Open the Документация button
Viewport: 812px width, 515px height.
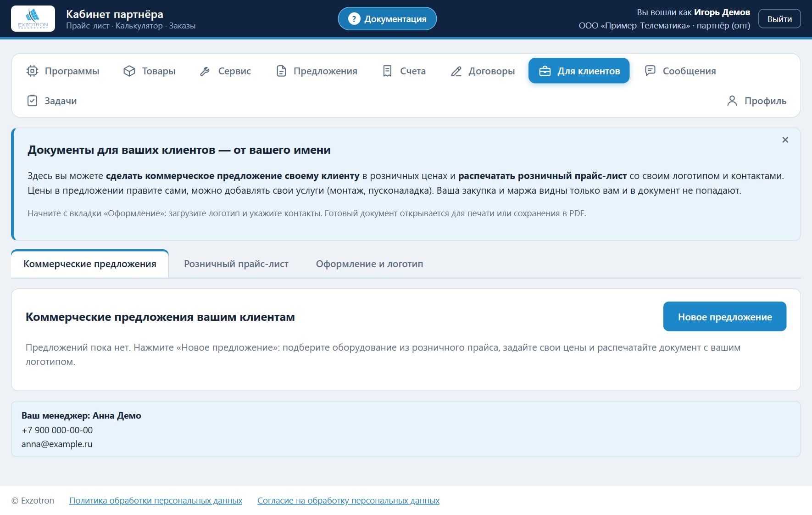tap(387, 19)
